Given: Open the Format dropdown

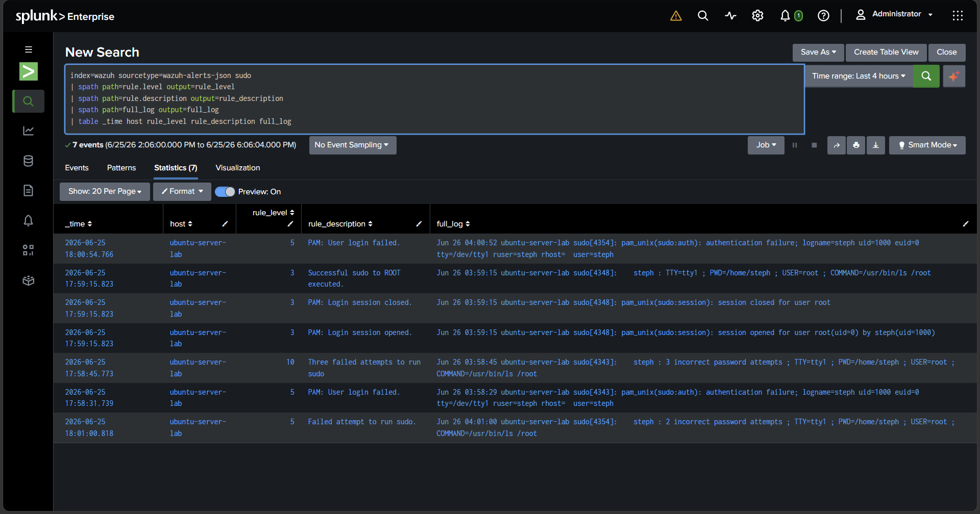Looking at the screenshot, I should [182, 192].
